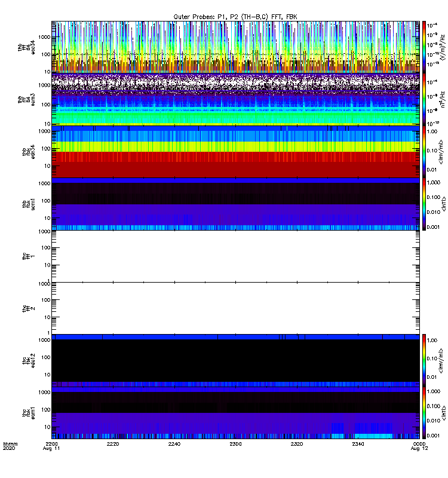Click the '<|nT|>' unit label beside thb fbk scm1
448x478 pixels.
coord(444,204)
